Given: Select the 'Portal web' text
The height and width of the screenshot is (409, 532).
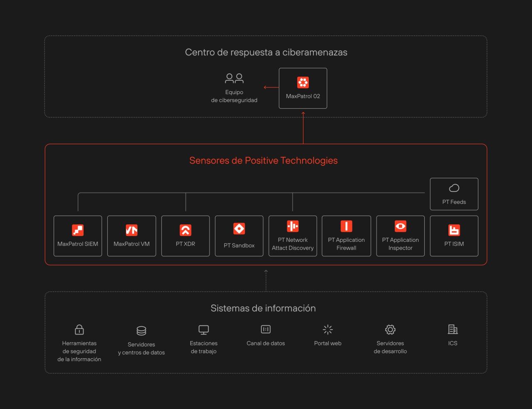Looking at the screenshot, I should coord(328,343).
